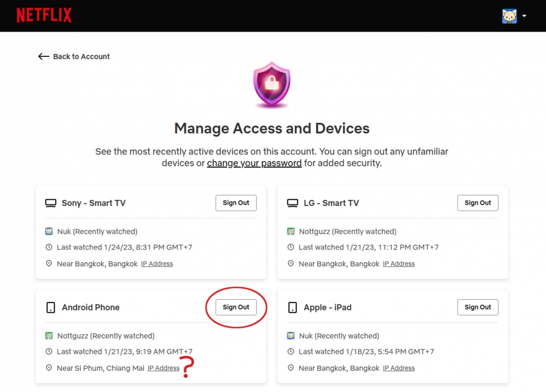This screenshot has height=392, width=546.
Task: View IP Address for Android Phone
Action: [164, 369]
